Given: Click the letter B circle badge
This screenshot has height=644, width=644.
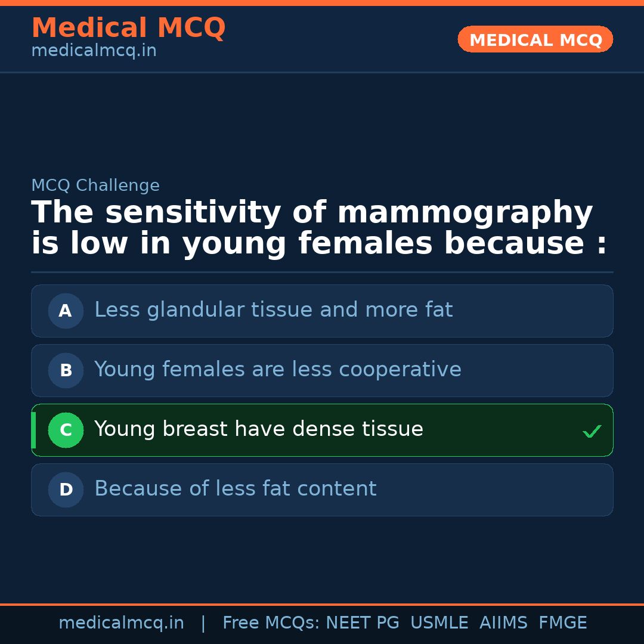Looking at the screenshot, I should coord(66,370).
